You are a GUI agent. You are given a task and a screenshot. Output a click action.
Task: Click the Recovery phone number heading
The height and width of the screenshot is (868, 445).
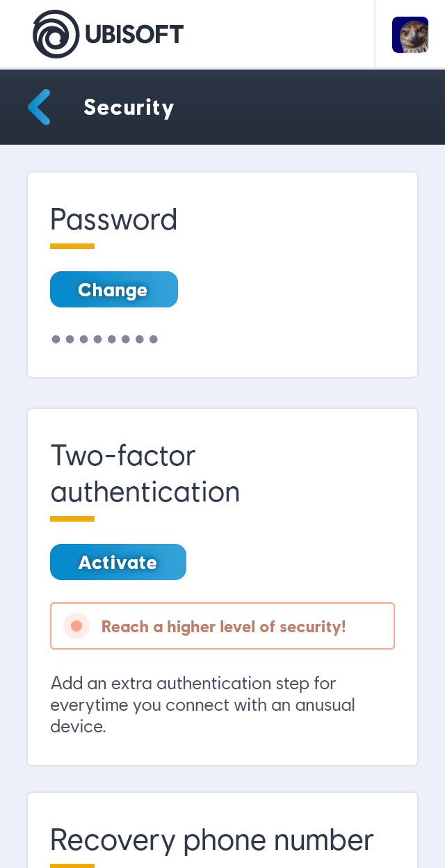pos(212,840)
